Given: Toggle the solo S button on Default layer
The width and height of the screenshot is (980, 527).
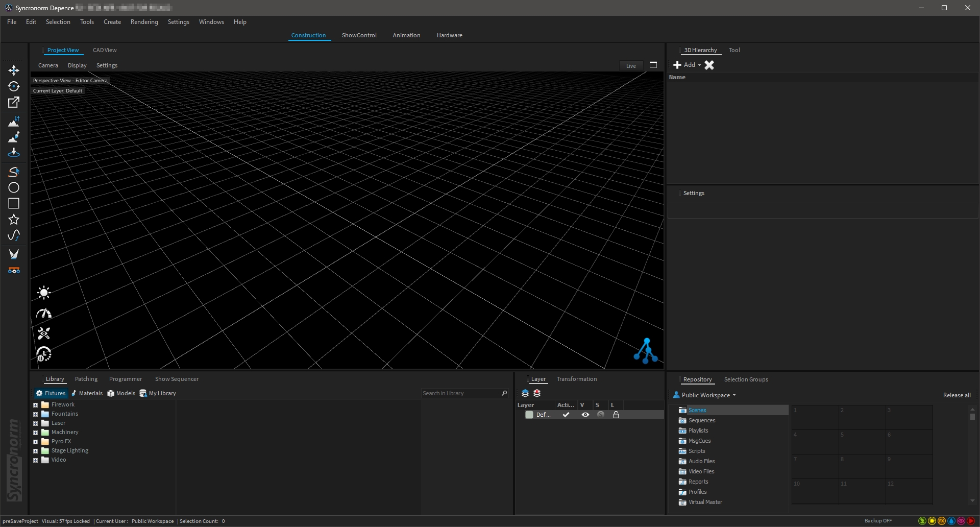Looking at the screenshot, I should tap(601, 415).
